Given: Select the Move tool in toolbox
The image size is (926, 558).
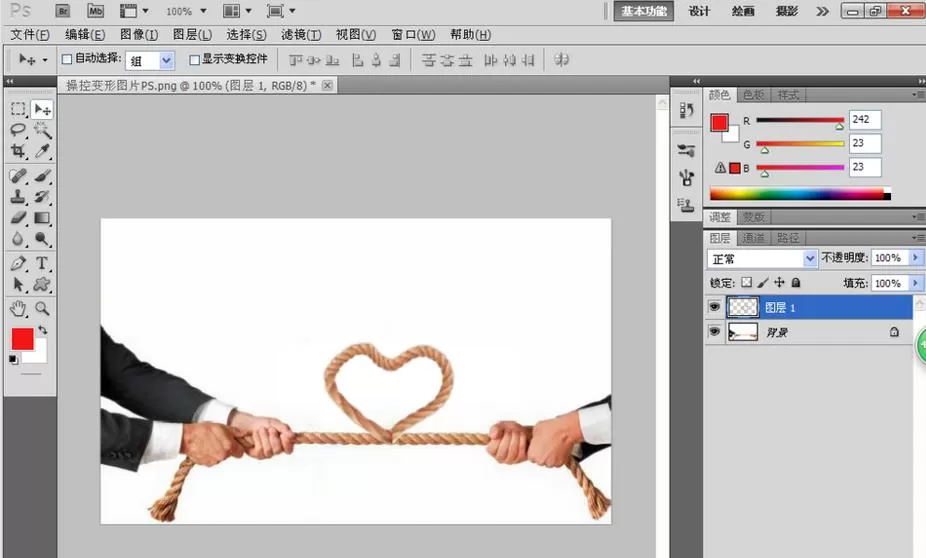Looking at the screenshot, I should pos(42,109).
